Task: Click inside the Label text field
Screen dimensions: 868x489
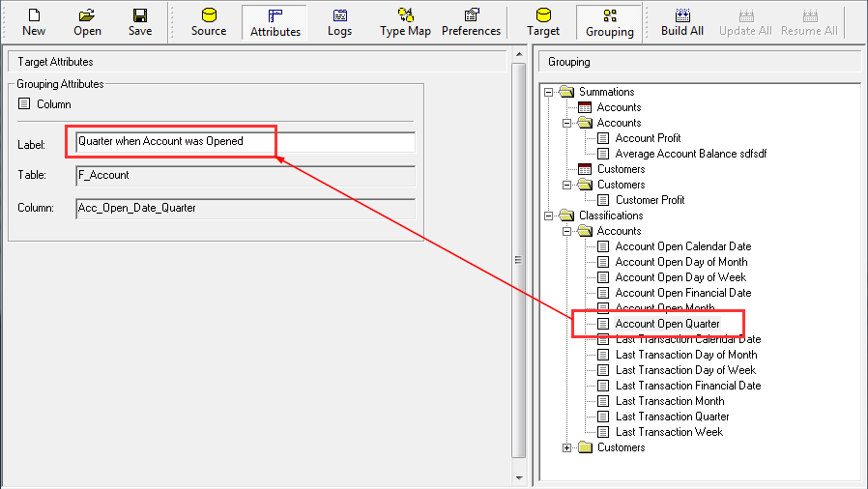Action: pyautogui.click(x=246, y=141)
